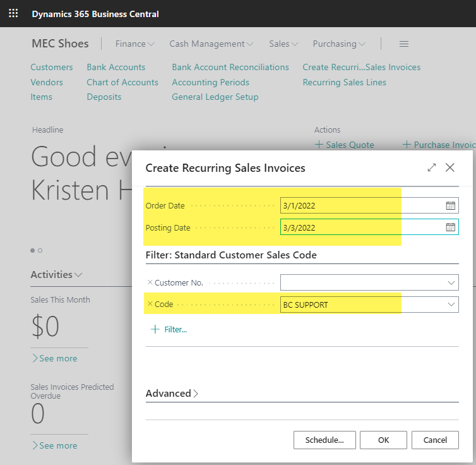
Task: Open Order Date calendar picker
Action: coord(450,205)
